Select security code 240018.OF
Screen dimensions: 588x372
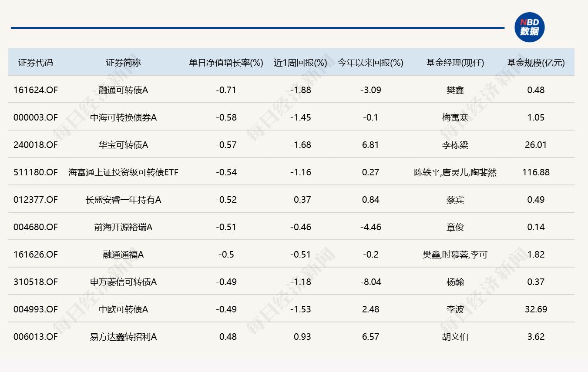click(x=36, y=145)
